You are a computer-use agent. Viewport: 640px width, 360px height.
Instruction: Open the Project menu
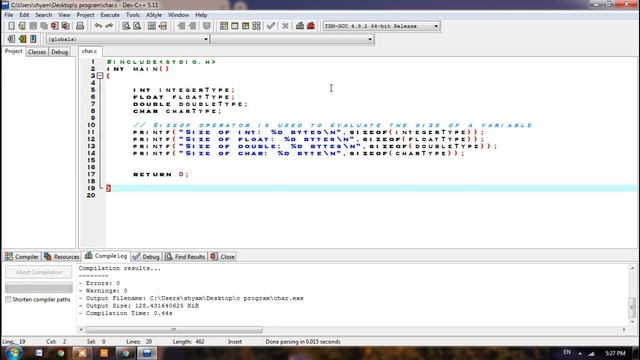(85, 15)
